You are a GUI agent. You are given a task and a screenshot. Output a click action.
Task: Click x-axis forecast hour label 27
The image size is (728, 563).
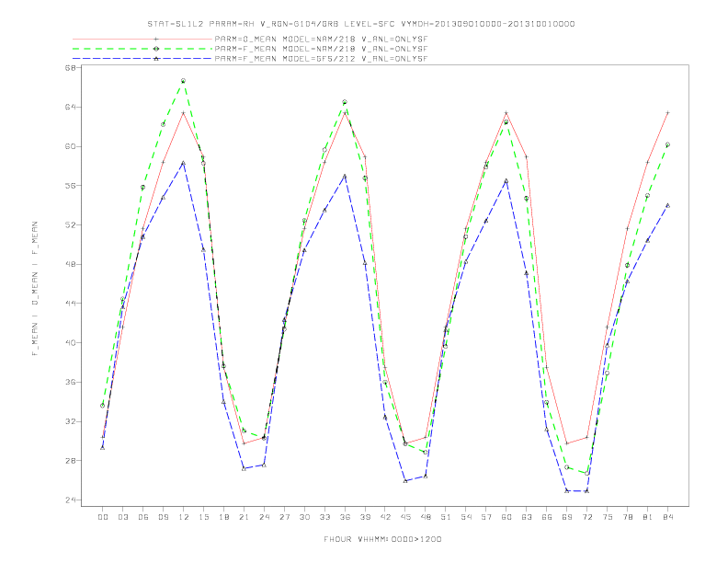point(284,517)
